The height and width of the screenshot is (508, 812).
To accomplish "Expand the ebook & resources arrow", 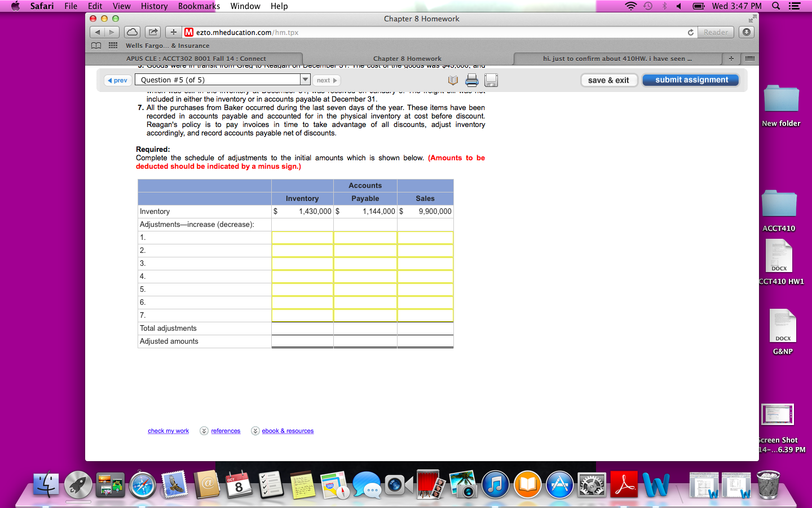I will pos(255,431).
